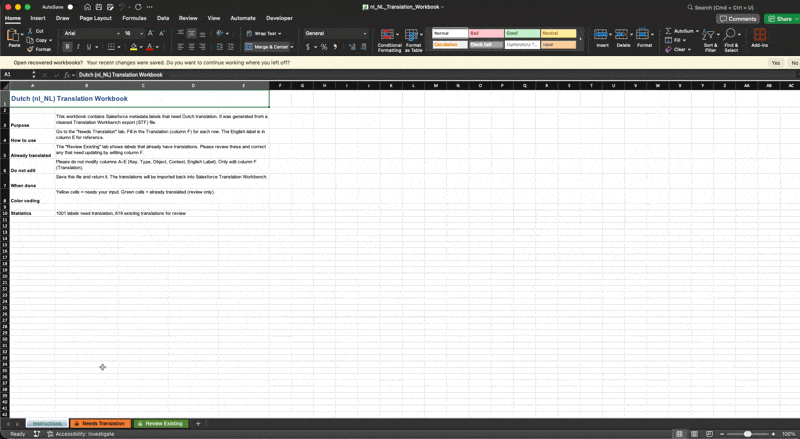This screenshot has height=439, width=800.
Task: Toggle Italic formatting
Action: click(x=78, y=47)
